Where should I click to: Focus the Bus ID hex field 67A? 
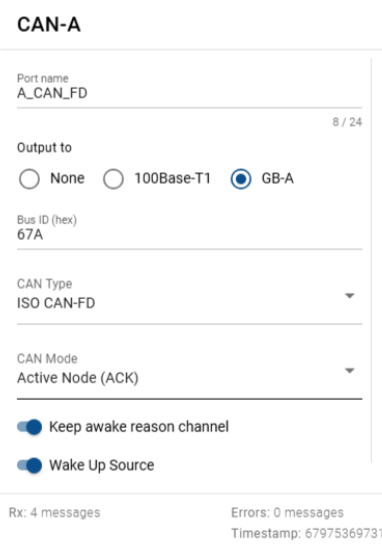click(189, 231)
